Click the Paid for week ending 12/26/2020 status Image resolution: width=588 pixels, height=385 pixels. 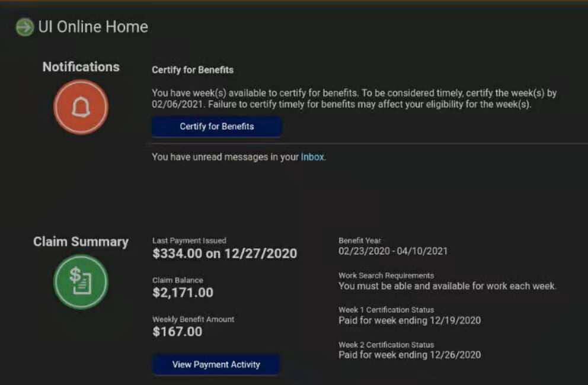[409, 355]
